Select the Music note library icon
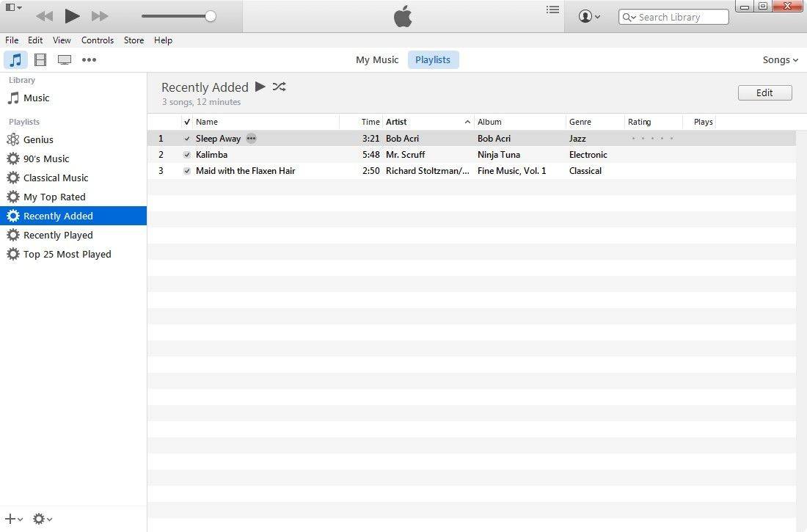This screenshot has height=532, width=807. click(15, 59)
